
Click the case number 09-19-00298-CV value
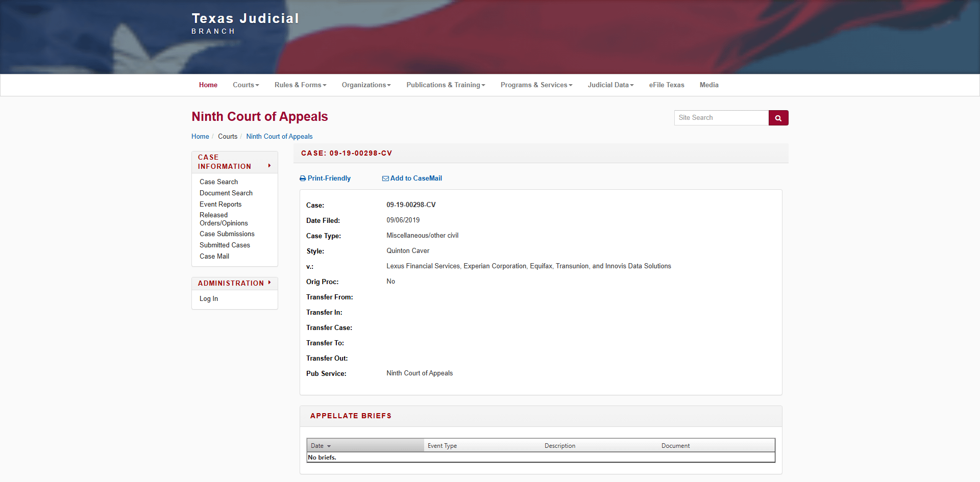tap(411, 205)
